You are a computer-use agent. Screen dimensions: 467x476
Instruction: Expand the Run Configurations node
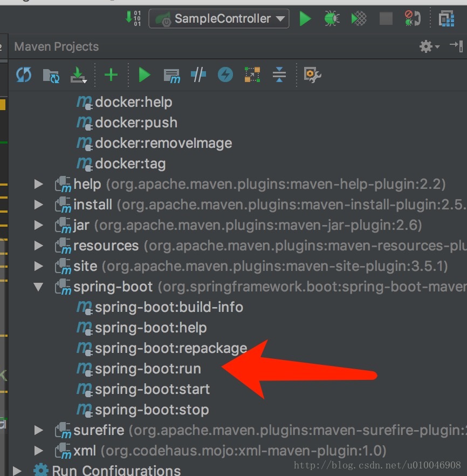17,471
